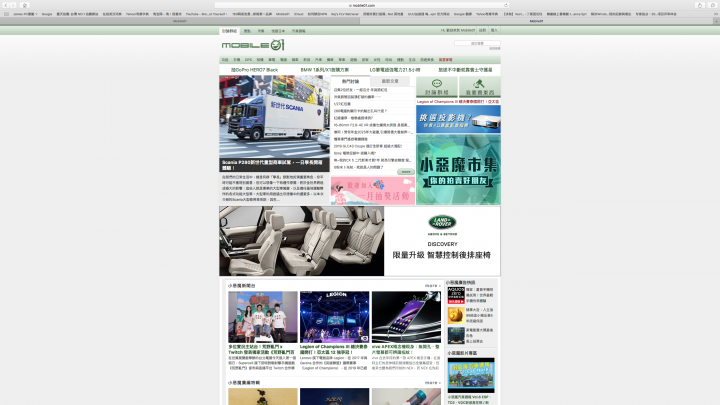Open the Legion of Champions stage thumbnail
The height and width of the screenshot is (405, 720).
(334, 317)
